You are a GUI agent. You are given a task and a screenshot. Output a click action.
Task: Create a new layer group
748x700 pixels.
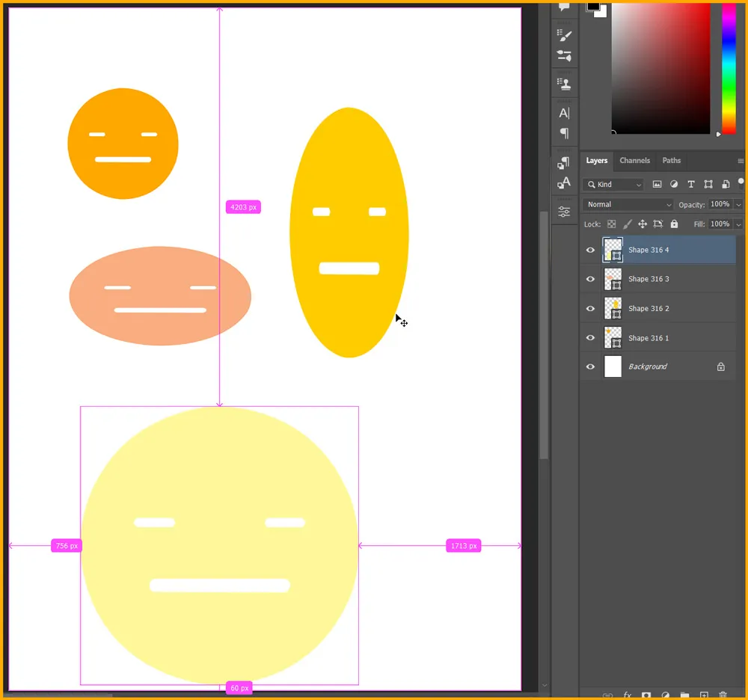click(x=684, y=695)
